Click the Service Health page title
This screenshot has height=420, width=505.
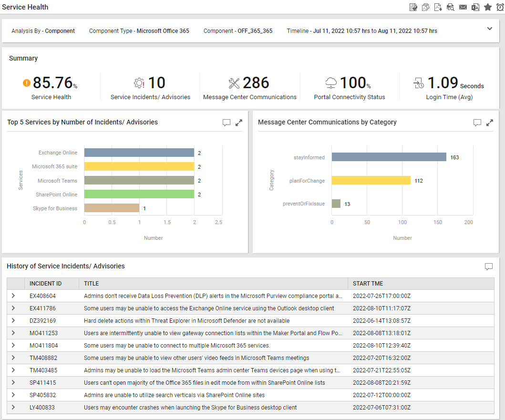[x=25, y=7]
